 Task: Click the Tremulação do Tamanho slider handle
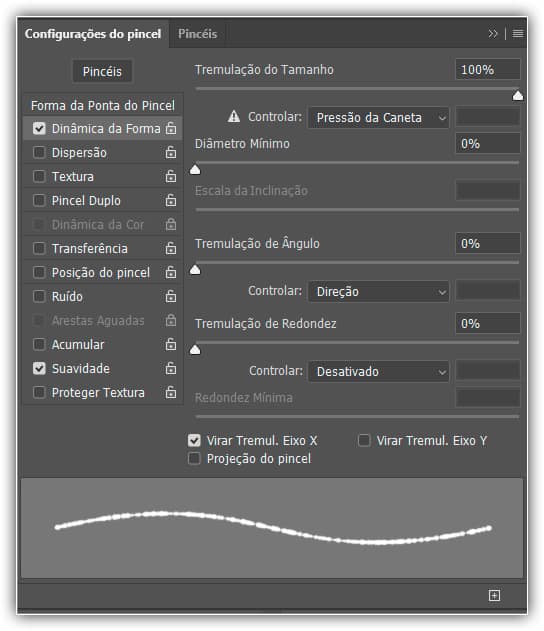coord(518,96)
